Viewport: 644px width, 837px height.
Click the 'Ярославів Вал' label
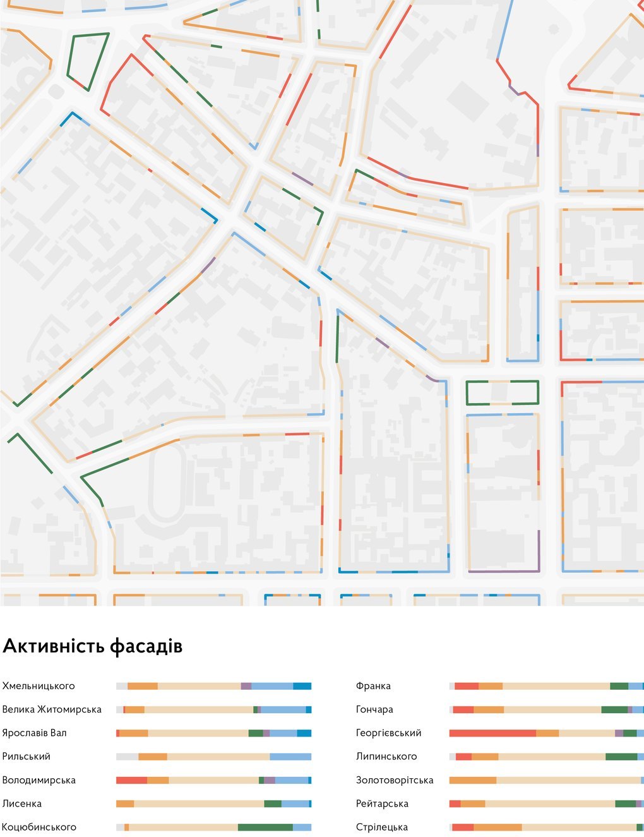(34, 733)
